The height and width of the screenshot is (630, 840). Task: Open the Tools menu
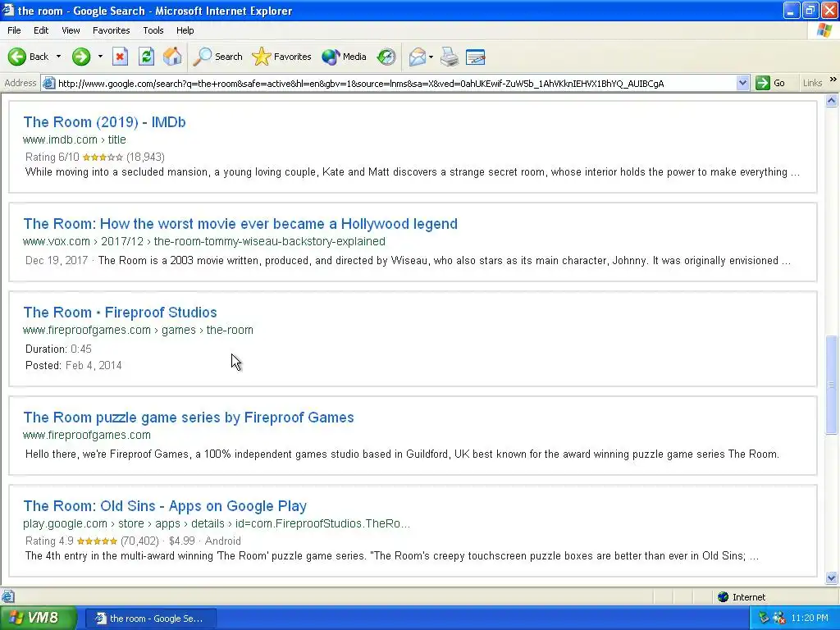click(x=153, y=30)
